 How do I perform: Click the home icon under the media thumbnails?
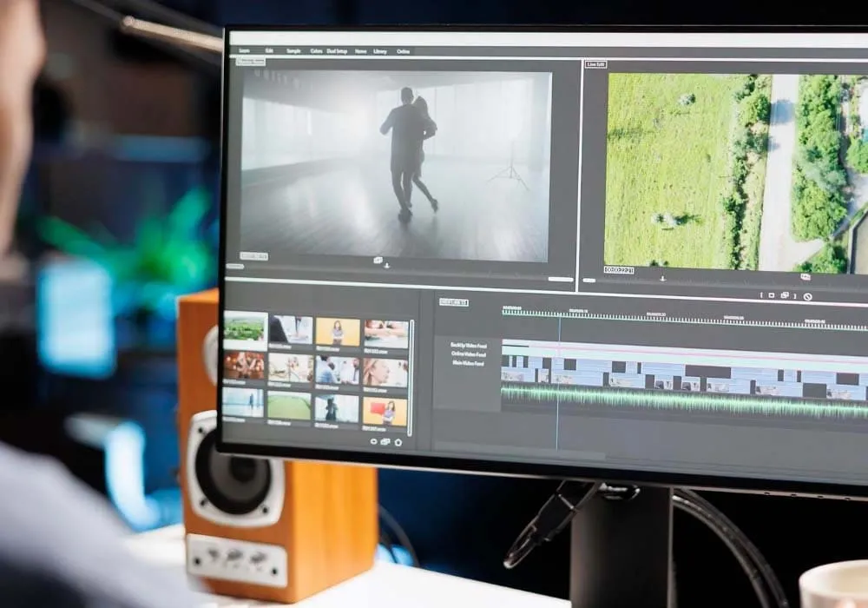pyautogui.click(x=398, y=441)
